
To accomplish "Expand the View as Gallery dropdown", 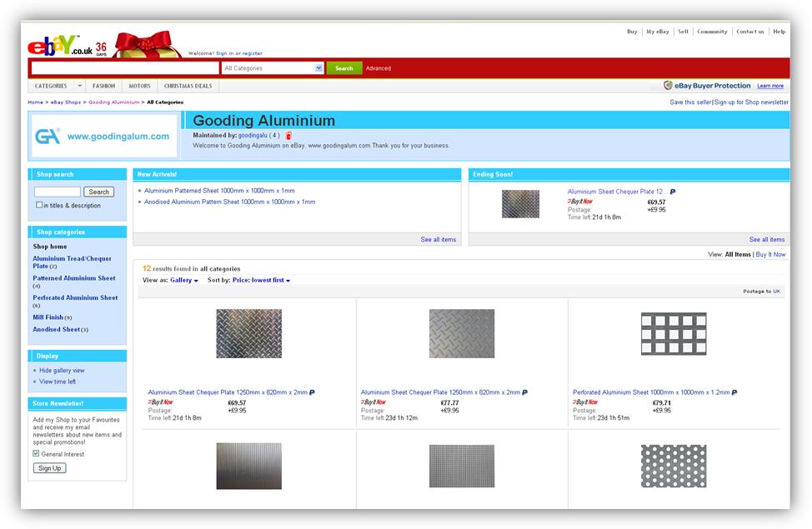I will pos(183,281).
